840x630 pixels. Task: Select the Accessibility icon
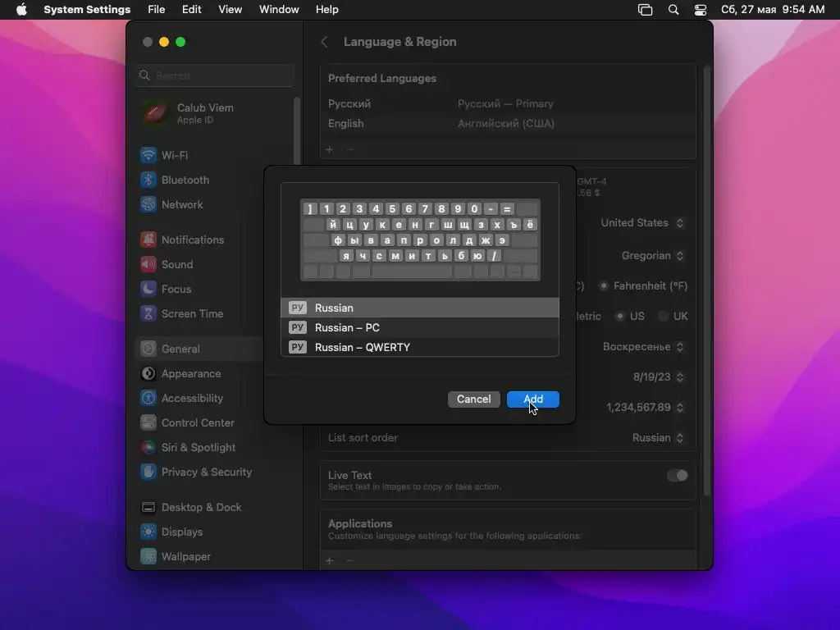[148, 398]
